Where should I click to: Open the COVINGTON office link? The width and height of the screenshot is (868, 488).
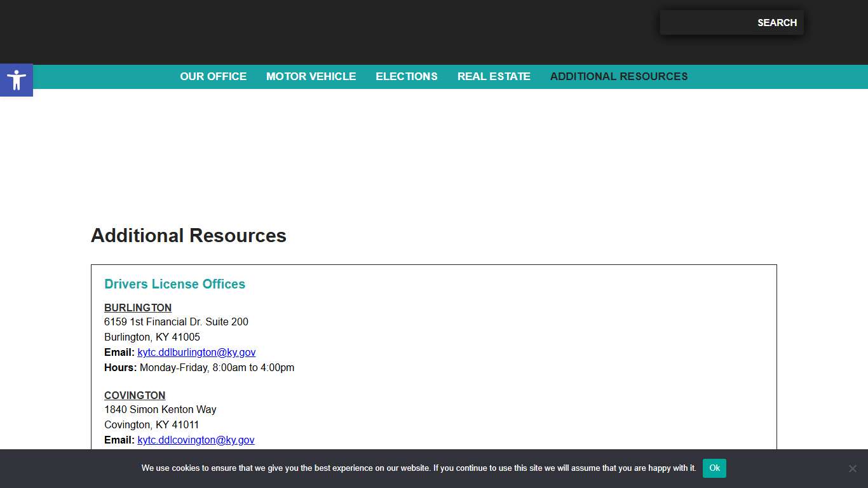tap(135, 395)
